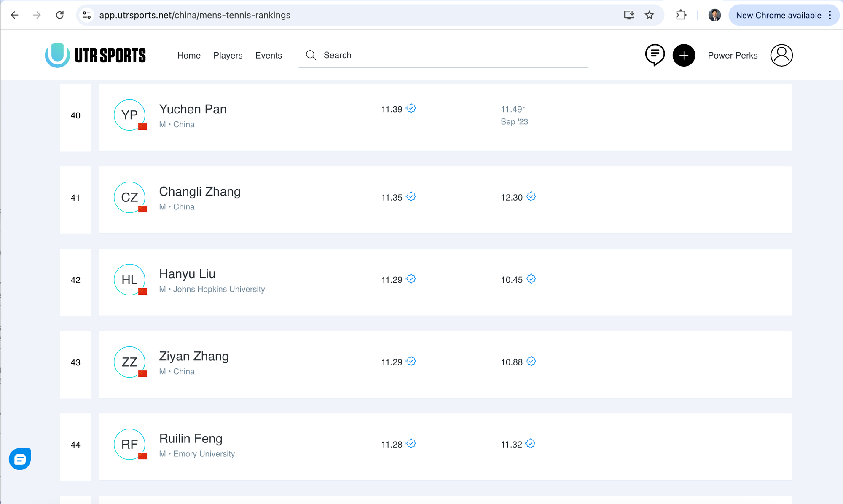Click New Chrome available update button

[x=778, y=15]
